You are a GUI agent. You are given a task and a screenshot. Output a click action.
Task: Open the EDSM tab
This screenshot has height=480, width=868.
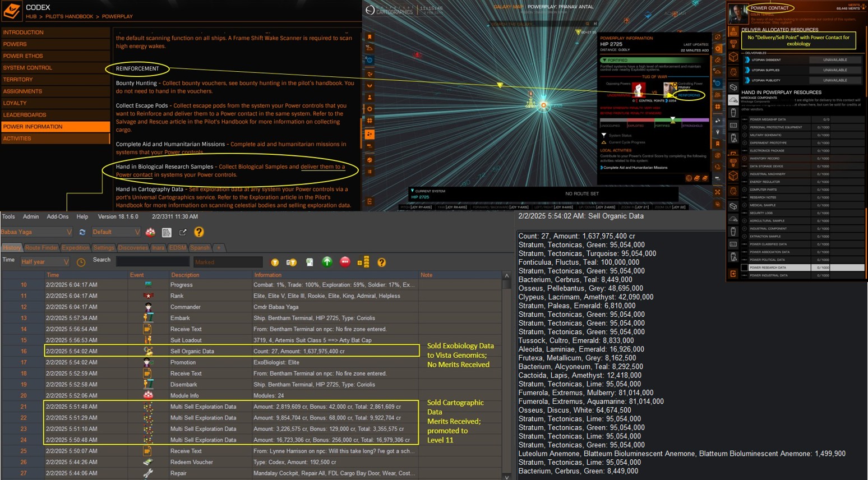click(x=178, y=247)
